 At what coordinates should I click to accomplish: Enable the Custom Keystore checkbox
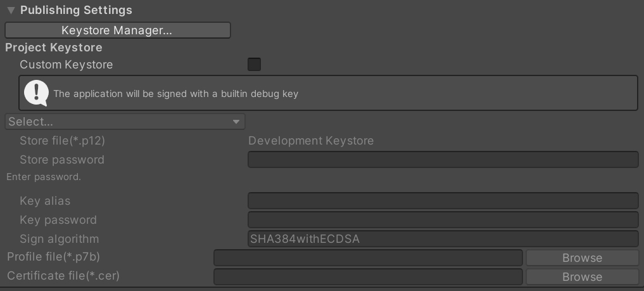254,64
